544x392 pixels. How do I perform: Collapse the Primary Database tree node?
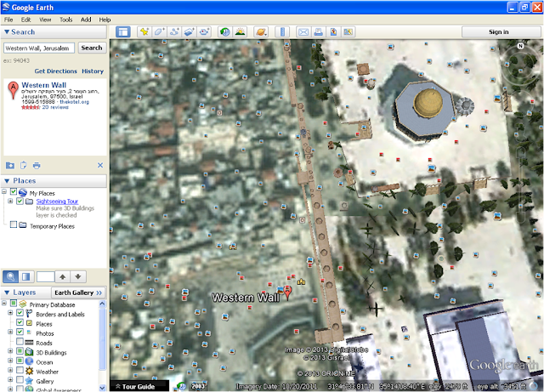[x=4, y=303]
